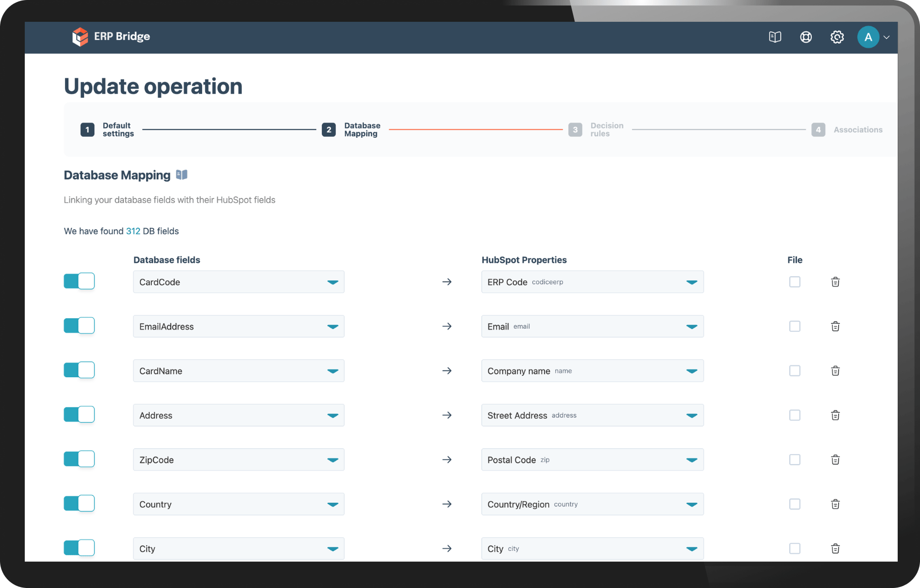Screen dimensions: 920x588
Task: Open the Postal Code HubSpot property dropdown
Action: point(592,460)
